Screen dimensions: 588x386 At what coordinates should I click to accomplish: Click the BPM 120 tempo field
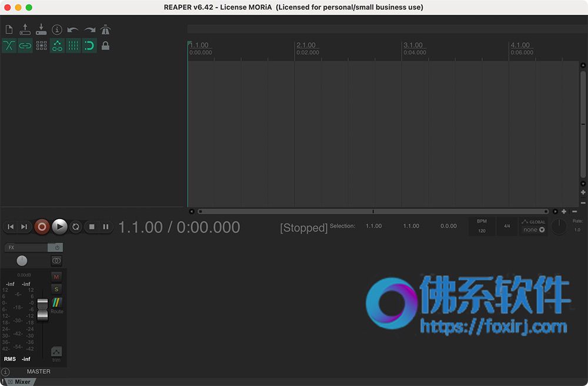point(482,226)
